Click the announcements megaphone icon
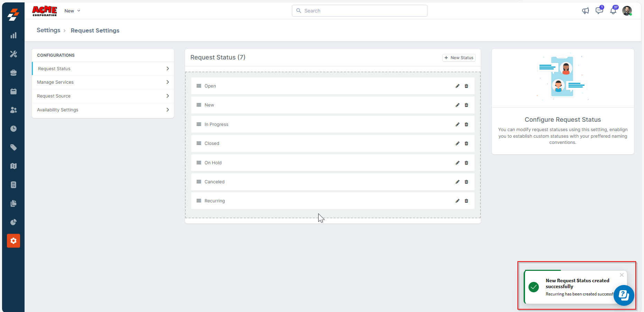 (585, 11)
